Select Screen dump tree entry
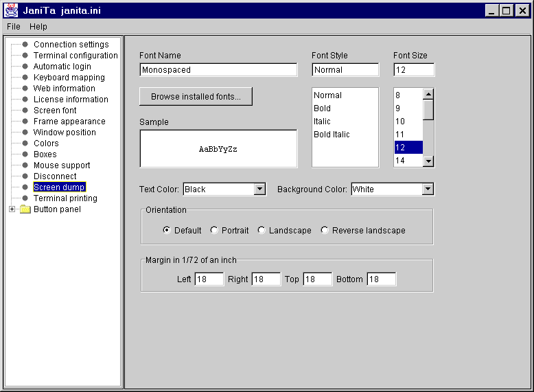This screenshot has width=534, height=392. [x=59, y=187]
